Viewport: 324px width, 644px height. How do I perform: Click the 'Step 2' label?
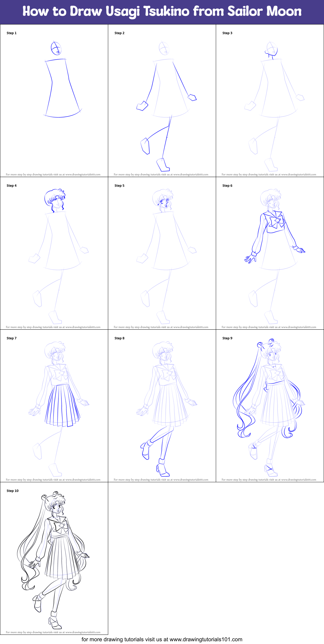pyautogui.click(x=120, y=33)
